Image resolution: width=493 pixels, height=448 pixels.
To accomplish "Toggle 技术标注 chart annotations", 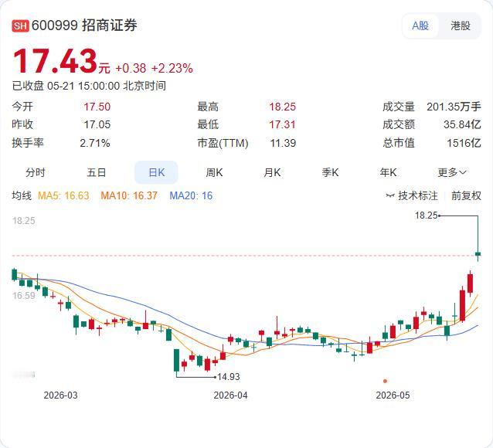I will click(412, 195).
